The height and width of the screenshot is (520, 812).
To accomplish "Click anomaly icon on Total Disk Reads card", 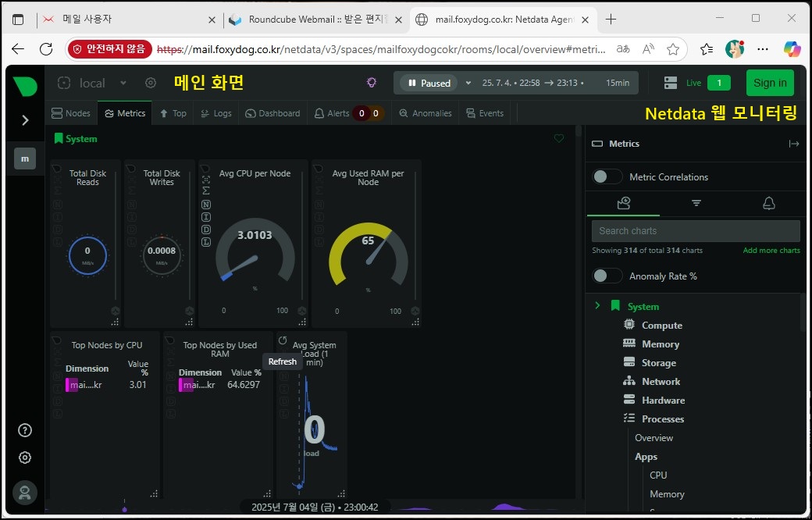I will (x=115, y=311).
